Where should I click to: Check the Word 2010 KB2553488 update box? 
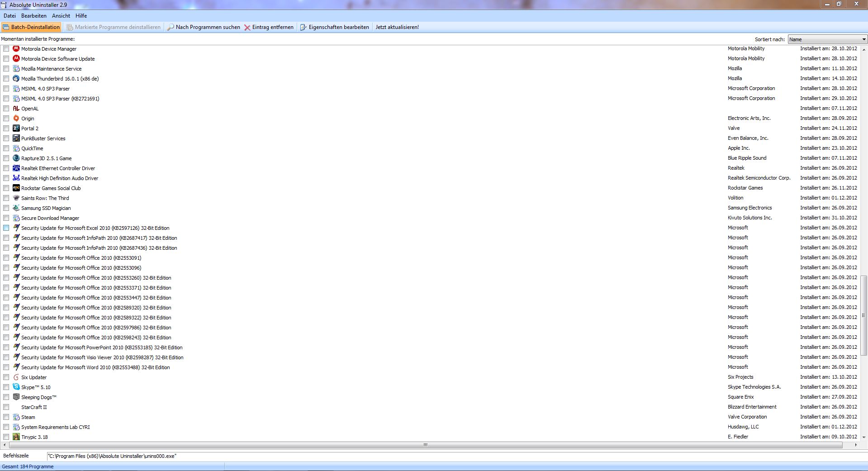(6, 367)
